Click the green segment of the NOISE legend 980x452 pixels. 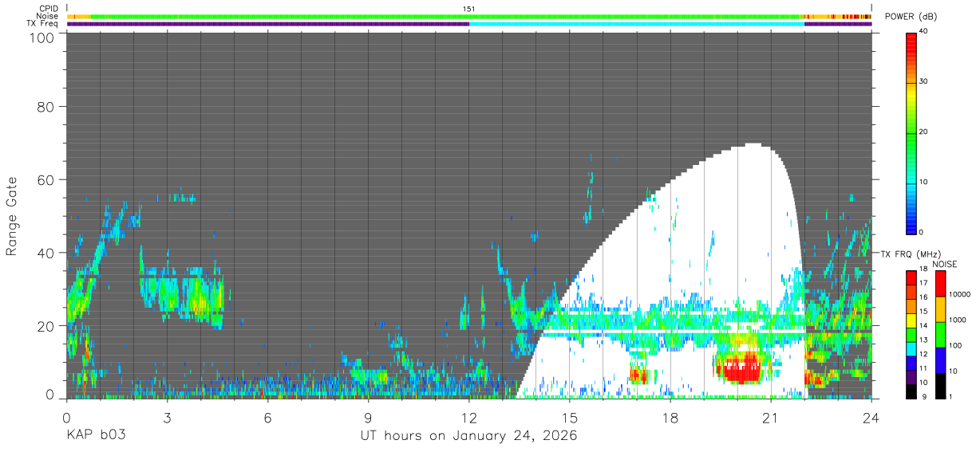click(940, 334)
